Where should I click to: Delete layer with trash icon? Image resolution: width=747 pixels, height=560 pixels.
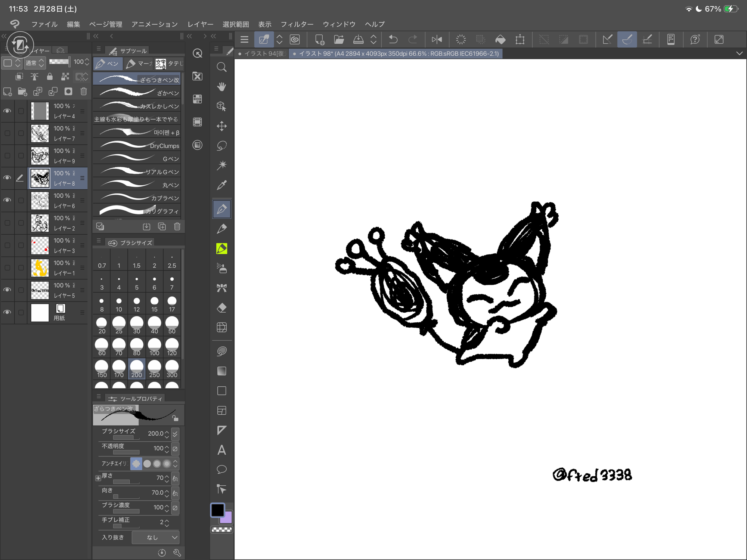84,92
